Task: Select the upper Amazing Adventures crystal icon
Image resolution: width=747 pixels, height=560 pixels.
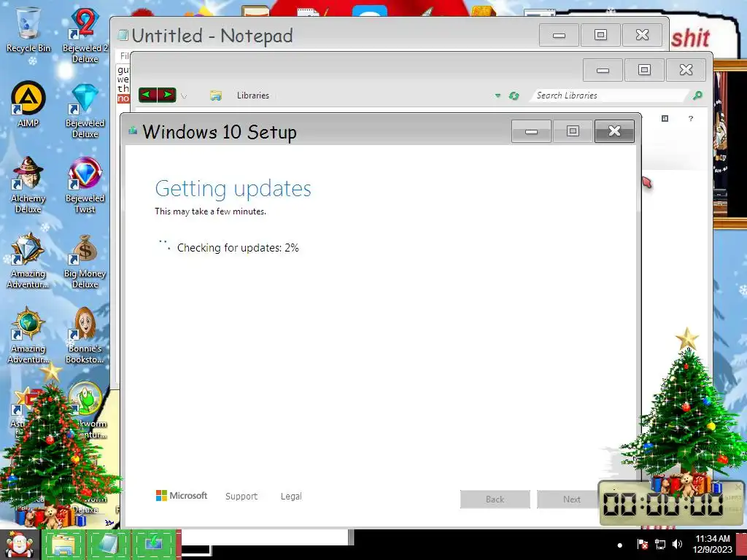Action: pos(28,261)
